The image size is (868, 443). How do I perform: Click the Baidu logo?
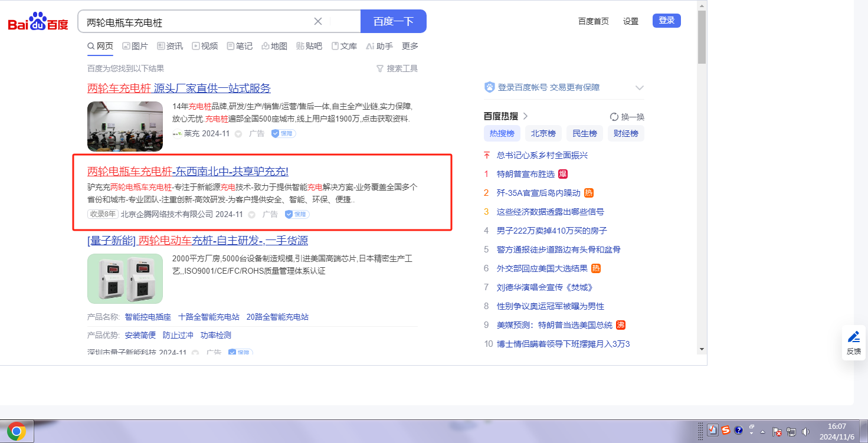pos(38,22)
